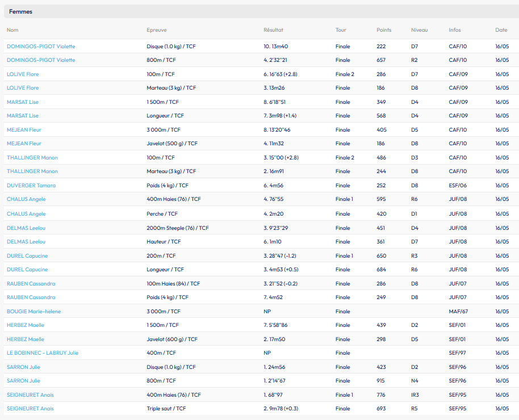Open BOUGIE Marie-helene athlete link
Viewport: 519px width, 420px height.
click(x=34, y=312)
